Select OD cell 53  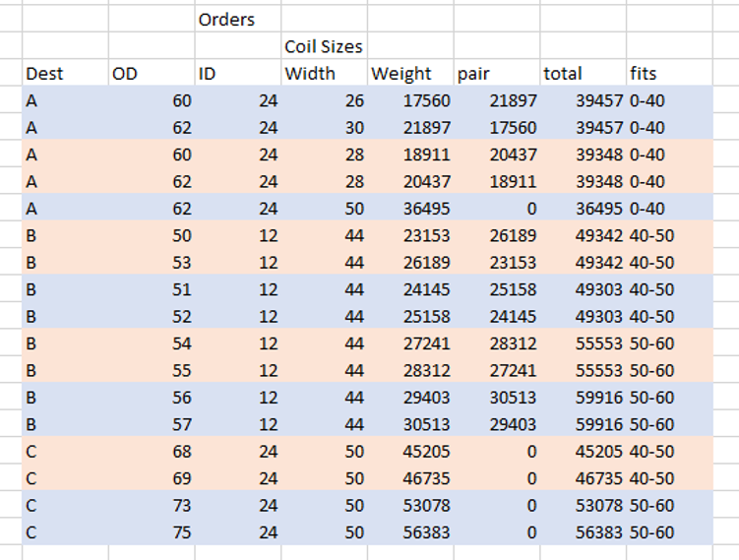152,262
